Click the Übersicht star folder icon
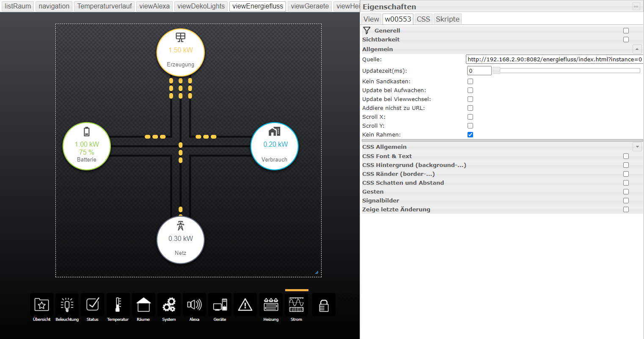 pyautogui.click(x=41, y=304)
